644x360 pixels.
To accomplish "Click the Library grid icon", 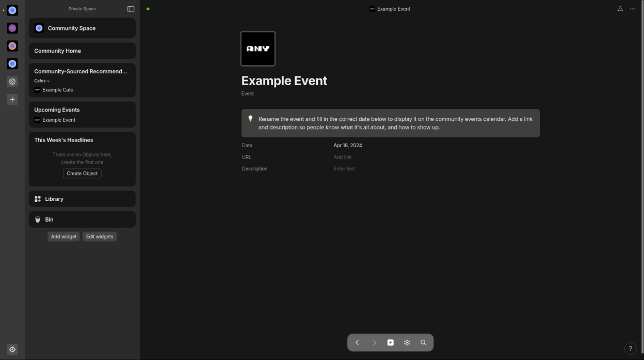I will tap(38, 199).
